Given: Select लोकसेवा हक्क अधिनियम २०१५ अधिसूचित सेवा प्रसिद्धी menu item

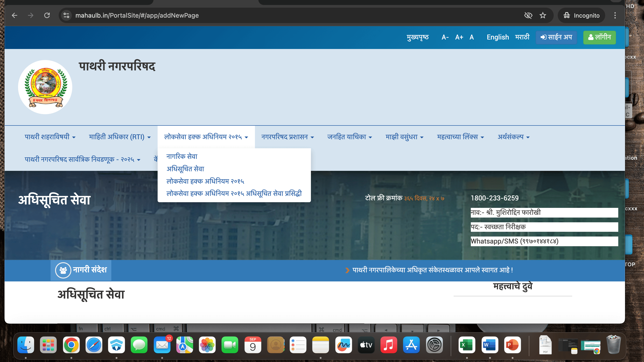Looking at the screenshot, I should 234,193.
